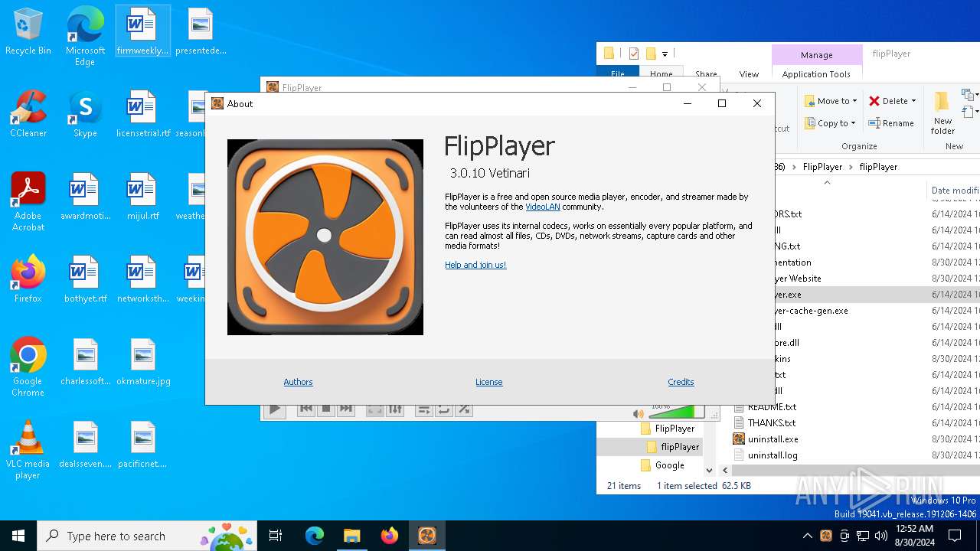Select bothyet.rtf desktop file
Viewport: 980px width, 551px height.
[85, 280]
